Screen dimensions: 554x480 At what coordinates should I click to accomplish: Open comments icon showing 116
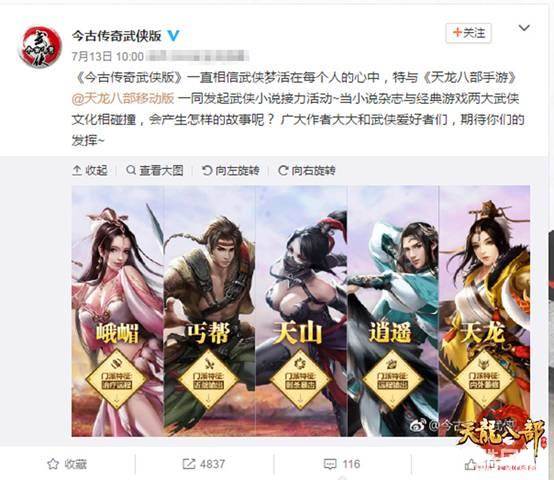pyautogui.click(x=330, y=464)
